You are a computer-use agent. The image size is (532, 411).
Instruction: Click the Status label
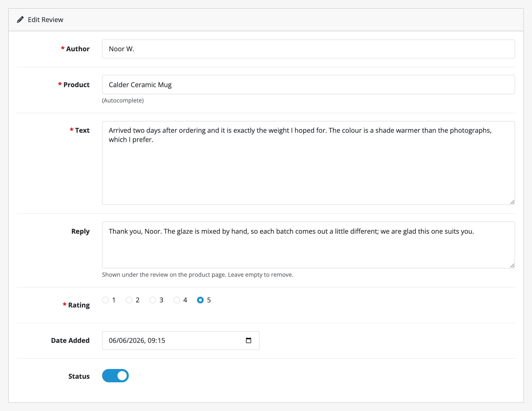click(79, 376)
